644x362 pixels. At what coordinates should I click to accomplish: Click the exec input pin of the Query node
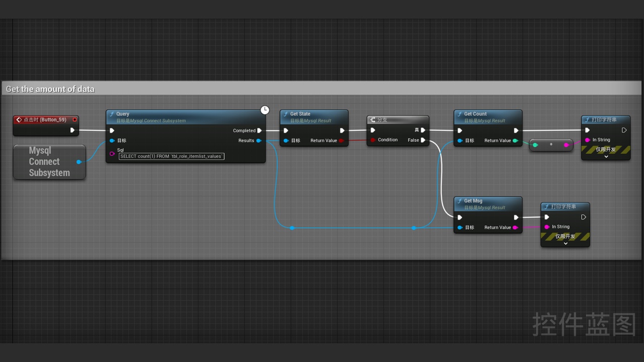[x=112, y=131]
